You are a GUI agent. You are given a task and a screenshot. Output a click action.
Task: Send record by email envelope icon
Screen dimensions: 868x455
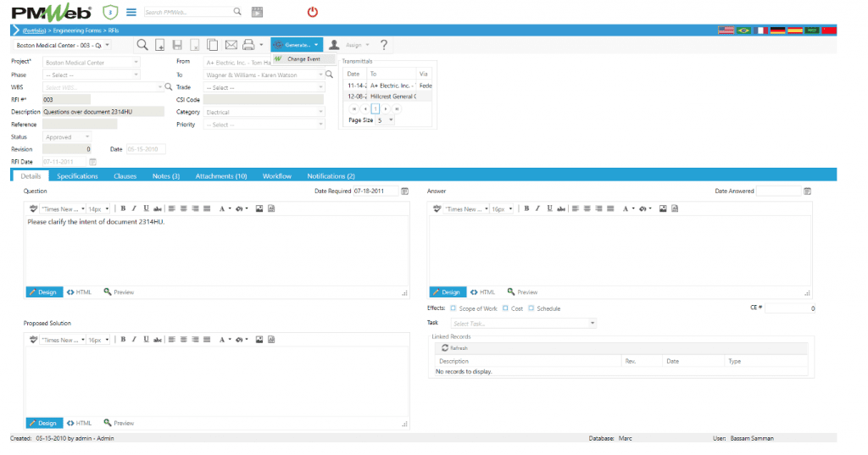[231, 45]
